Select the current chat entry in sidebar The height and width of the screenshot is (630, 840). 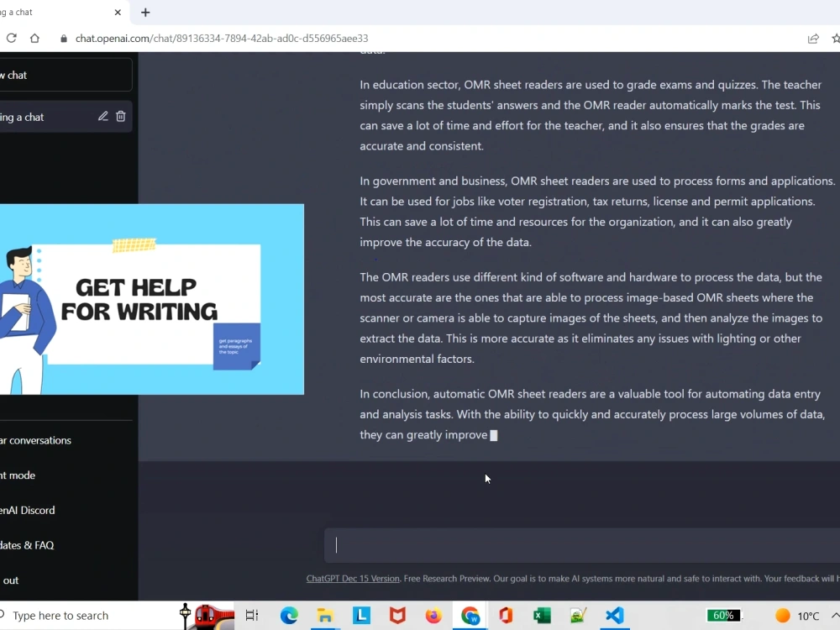(x=66, y=117)
